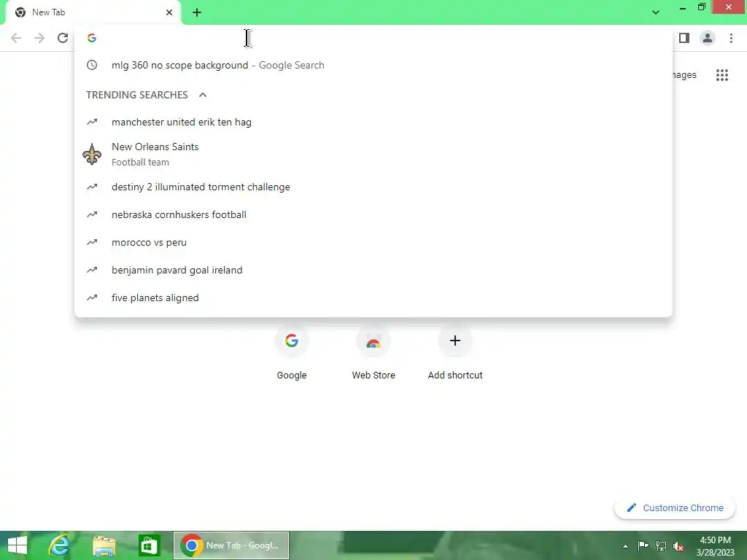Click the clock history icon beside mlg suggestion
This screenshot has height=560, width=747.
click(92, 65)
